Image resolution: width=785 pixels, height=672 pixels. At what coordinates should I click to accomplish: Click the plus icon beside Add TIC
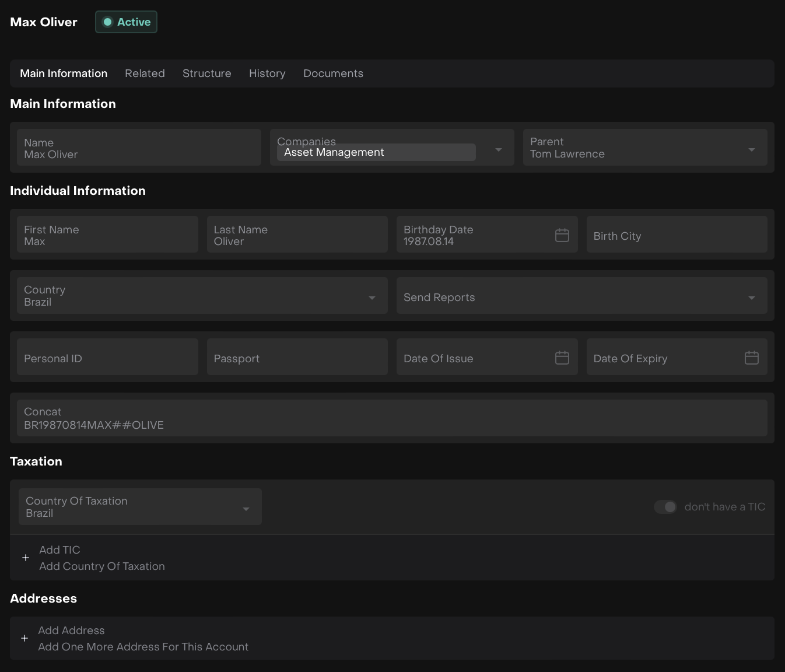click(x=26, y=558)
